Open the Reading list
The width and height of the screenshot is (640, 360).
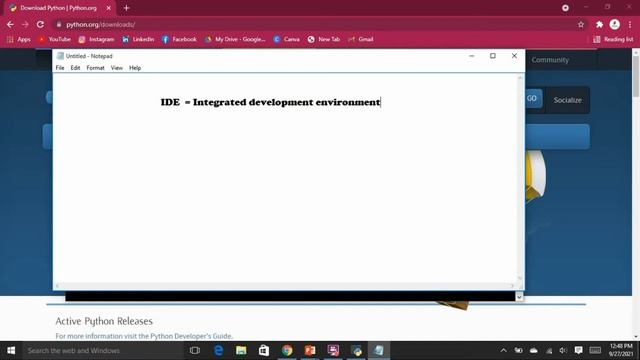tap(613, 39)
